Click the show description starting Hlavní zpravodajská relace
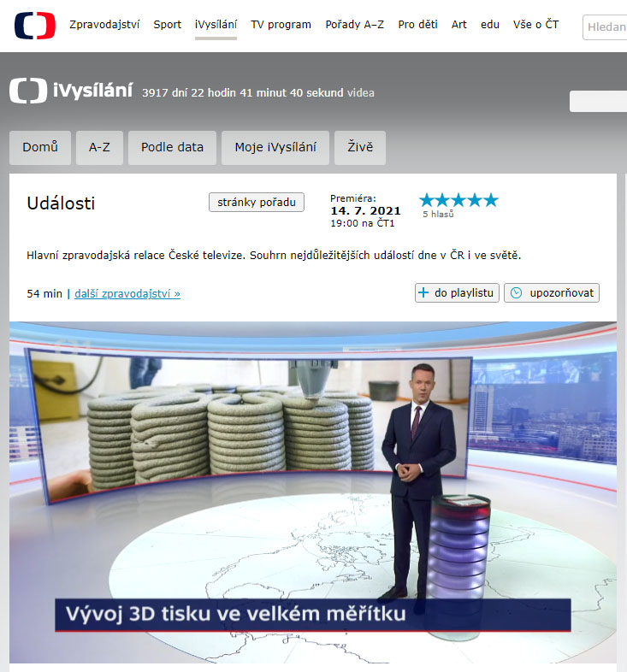This screenshot has height=672, width=627. pos(274,256)
